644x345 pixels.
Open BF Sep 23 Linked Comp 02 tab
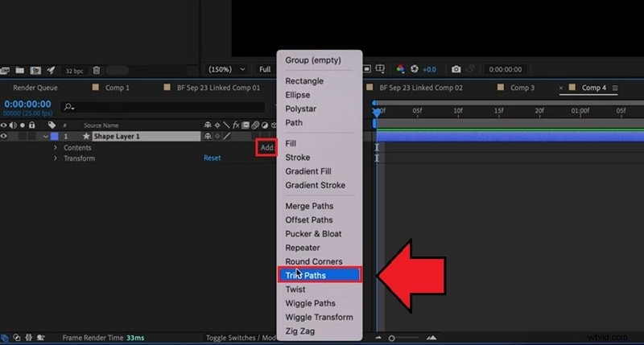click(421, 88)
